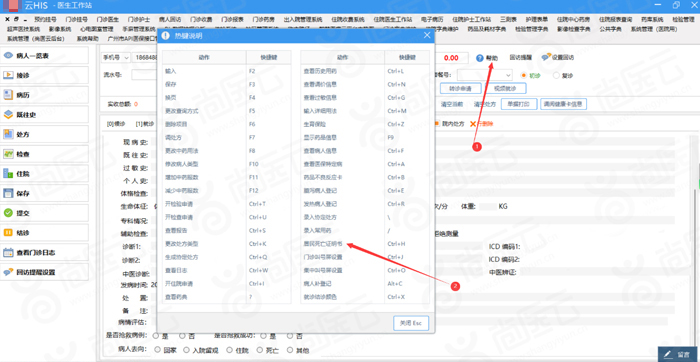Click the 流水号 input field
This screenshot has height=362, width=700.
pyautogui.click(x=144, y=75)
